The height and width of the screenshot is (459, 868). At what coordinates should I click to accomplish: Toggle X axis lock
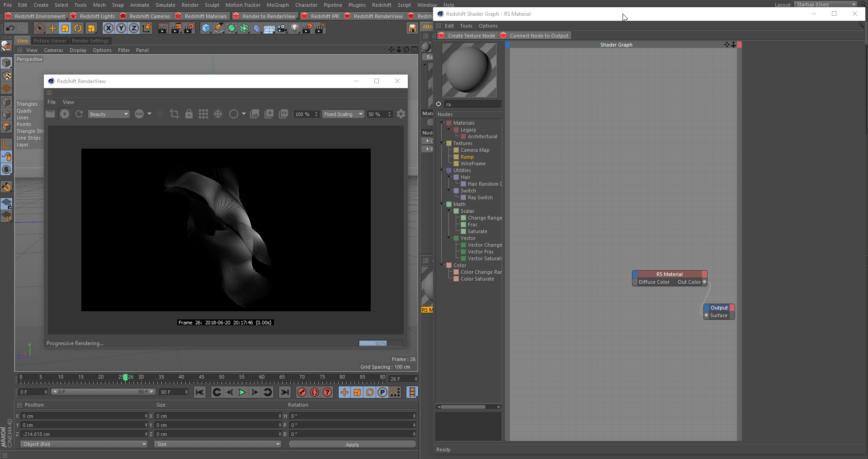pyautogui.click(x=108, y=28)
